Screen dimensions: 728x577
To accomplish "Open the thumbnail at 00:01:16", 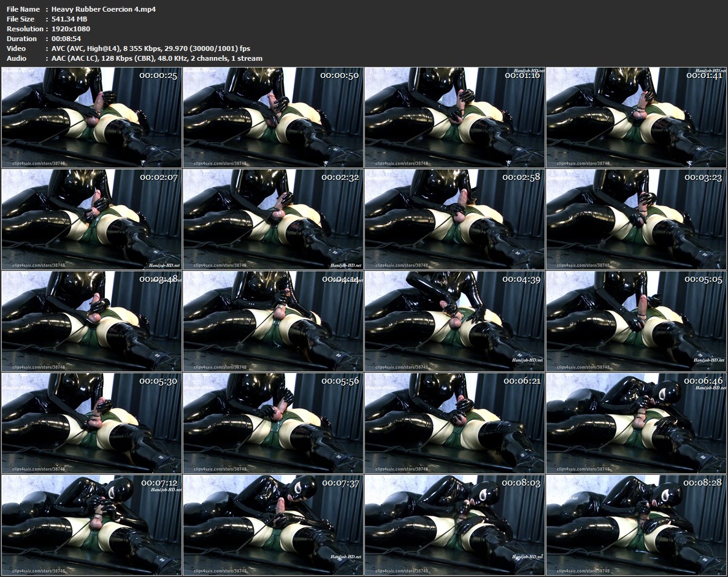I will coord(454,117).
